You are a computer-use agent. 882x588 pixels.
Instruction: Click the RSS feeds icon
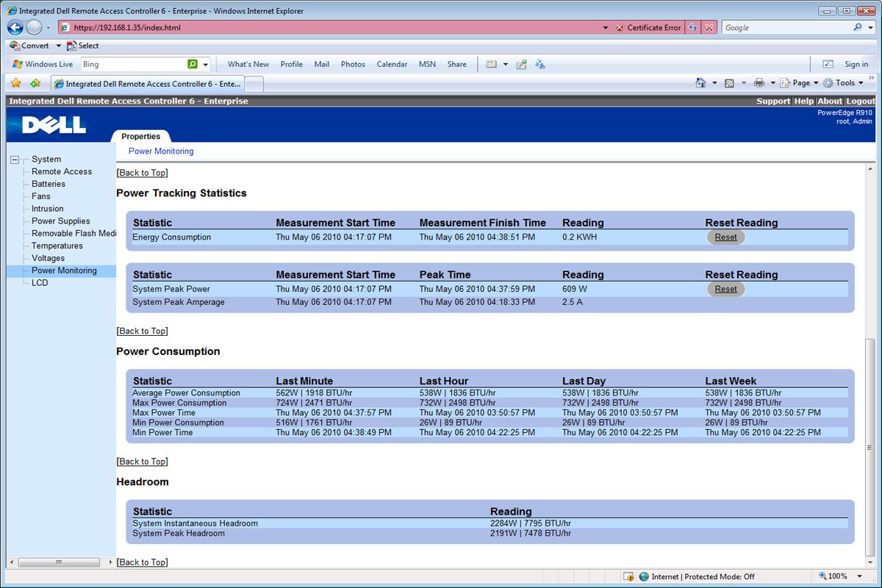pyautogui.click(x=729, y=83)
